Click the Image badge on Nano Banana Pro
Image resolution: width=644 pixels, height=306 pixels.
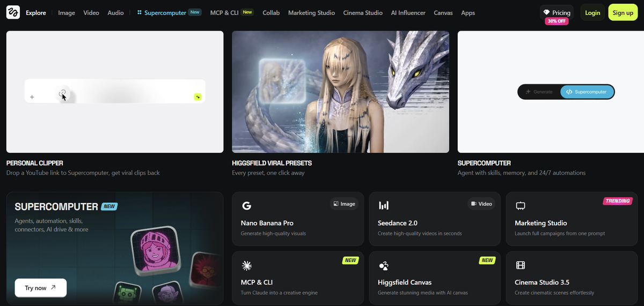(x=344, y=204)
